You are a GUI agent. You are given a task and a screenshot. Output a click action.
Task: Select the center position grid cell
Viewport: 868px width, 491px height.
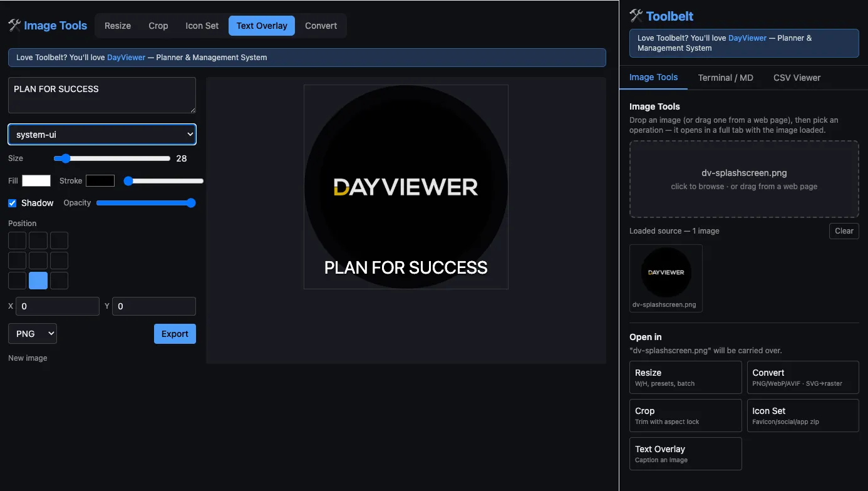coord(38,261)
